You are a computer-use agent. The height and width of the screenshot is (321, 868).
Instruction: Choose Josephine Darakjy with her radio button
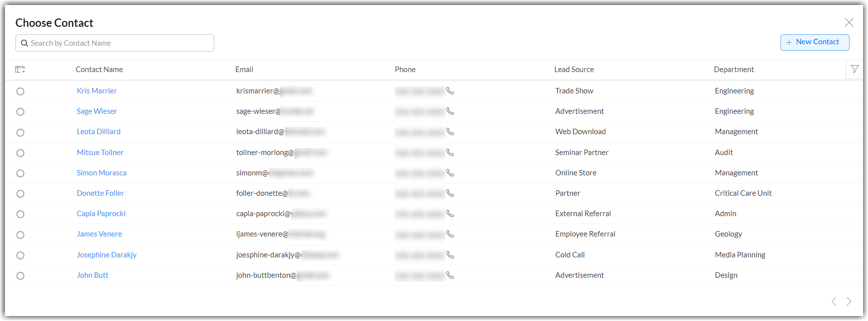pyautogui.click(x=20, y=255)
